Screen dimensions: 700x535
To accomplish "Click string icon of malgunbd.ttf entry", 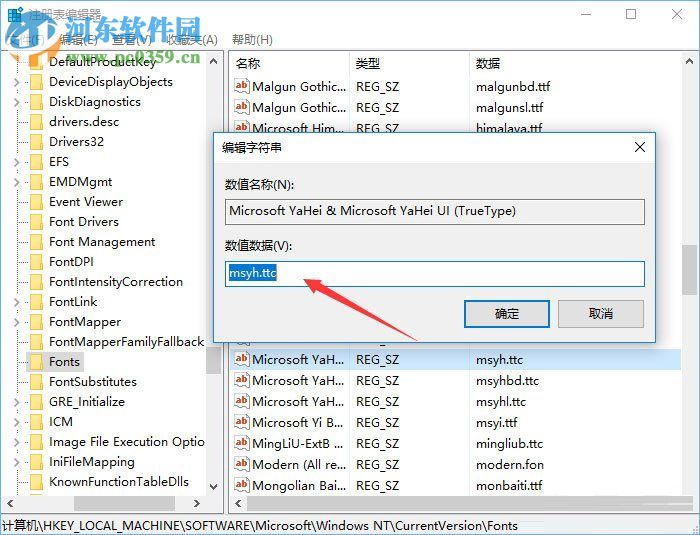I will pos(241,86).
